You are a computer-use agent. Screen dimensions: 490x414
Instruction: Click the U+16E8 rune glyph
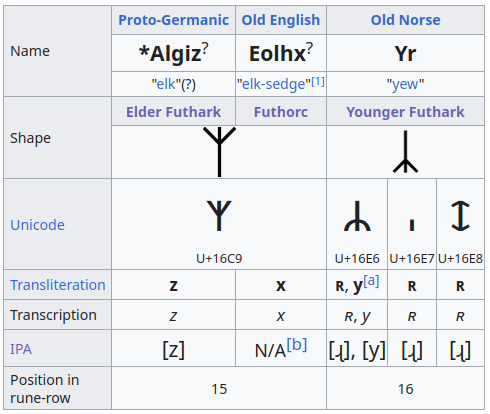(460, 216)
